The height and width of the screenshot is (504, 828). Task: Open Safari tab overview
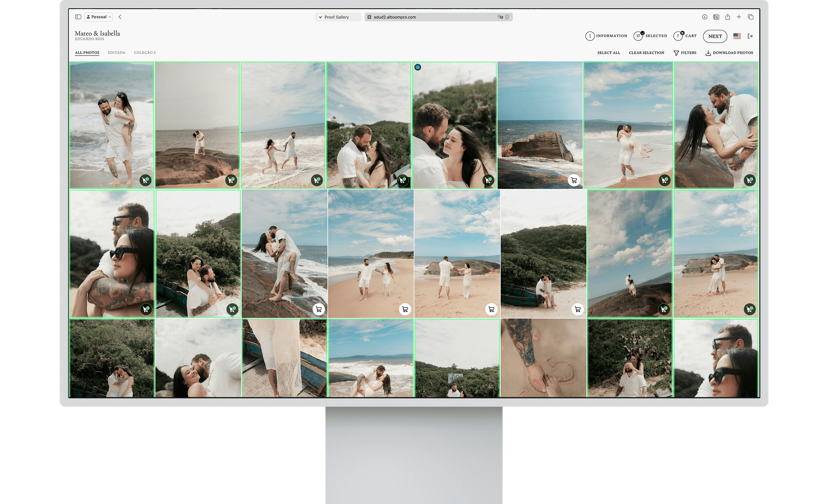click(751, 17)
